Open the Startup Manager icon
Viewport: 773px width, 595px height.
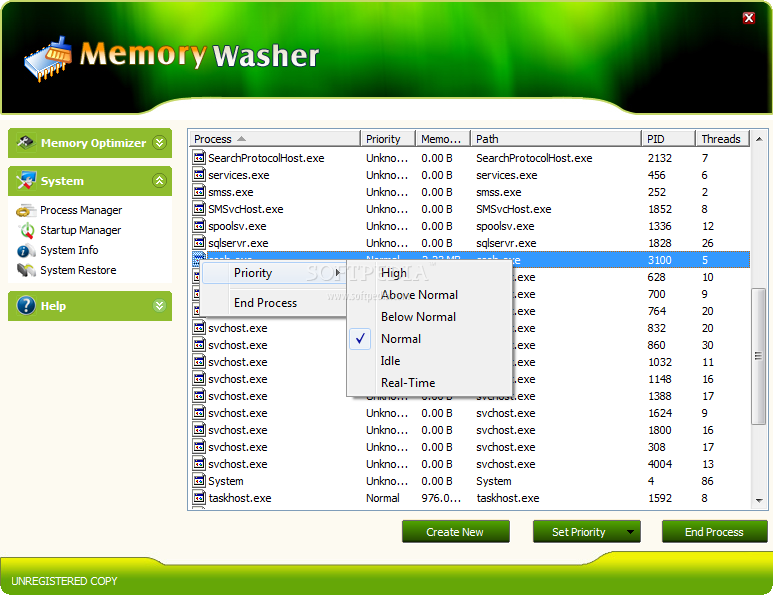pyautogui.click(x=27, y=230)
